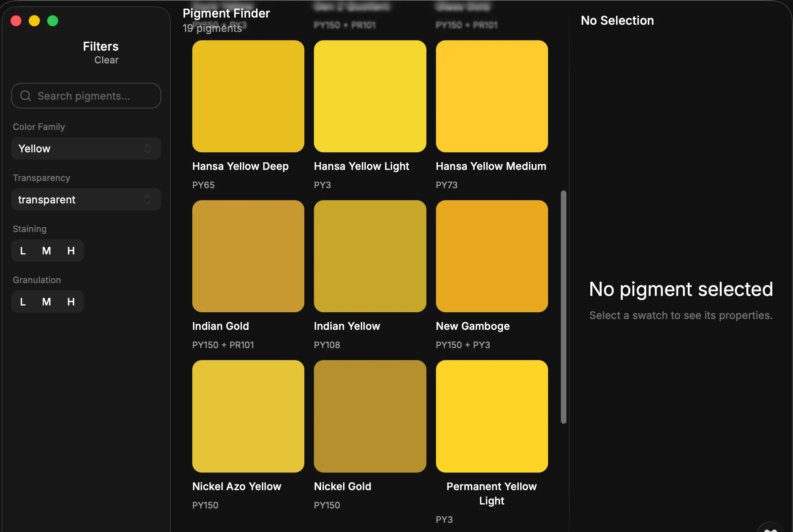
Task: Click the green zoom window button
Action: [53, 21]
